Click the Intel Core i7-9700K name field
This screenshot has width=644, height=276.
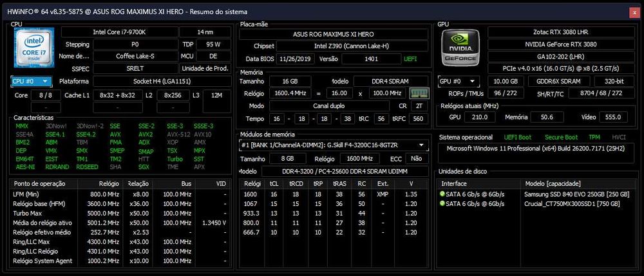(x=120, y=32)
